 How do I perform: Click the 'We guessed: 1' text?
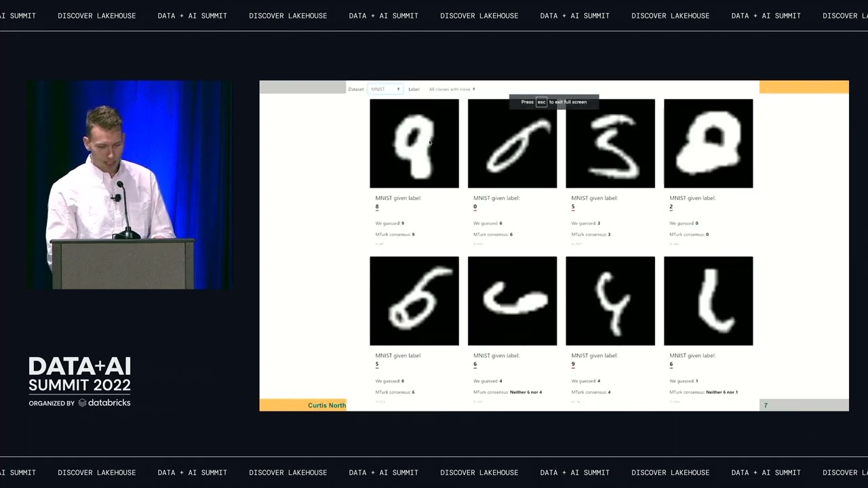tap(684, 381)
